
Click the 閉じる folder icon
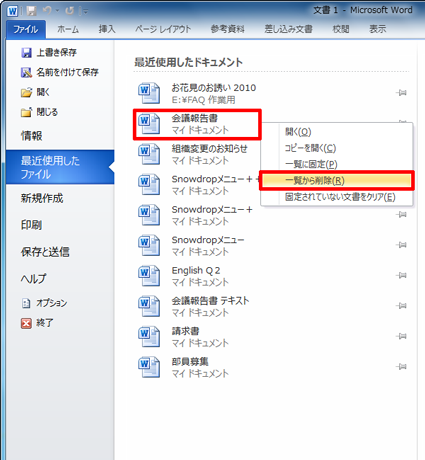(26, 112)
